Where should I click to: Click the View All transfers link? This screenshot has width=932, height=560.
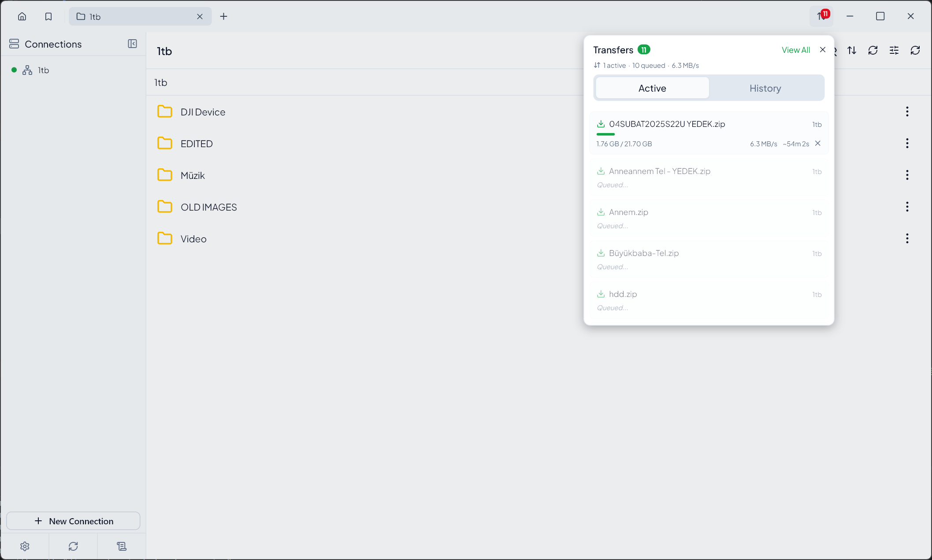(795, 49)
